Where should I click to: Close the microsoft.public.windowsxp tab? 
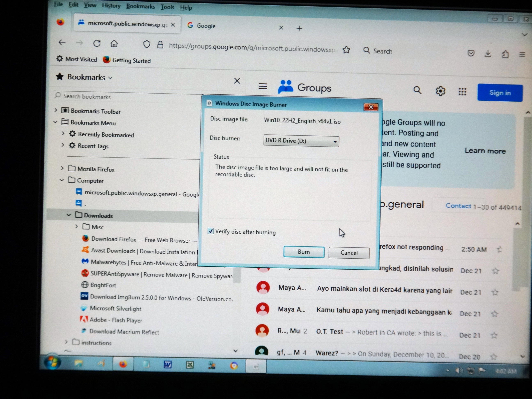tap(173, 25)
